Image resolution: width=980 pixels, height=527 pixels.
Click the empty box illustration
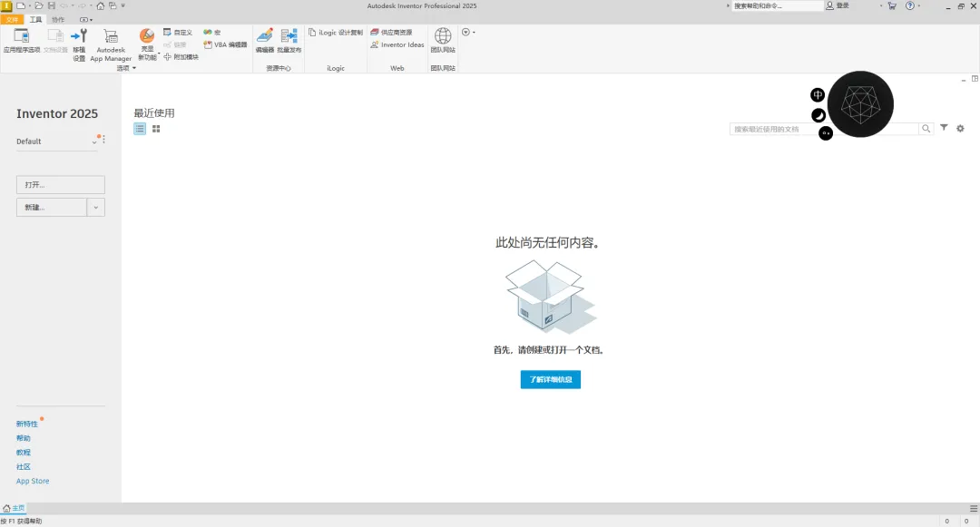pos(550,297)
